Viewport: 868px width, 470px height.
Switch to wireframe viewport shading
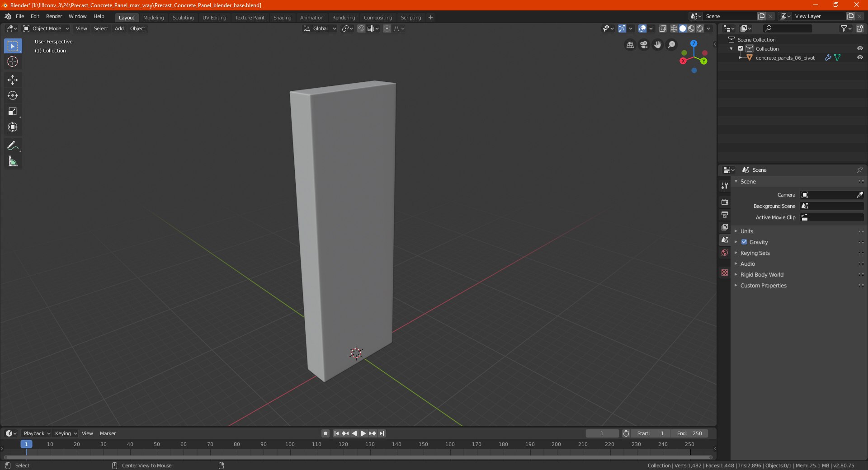[x=674, y=28]
